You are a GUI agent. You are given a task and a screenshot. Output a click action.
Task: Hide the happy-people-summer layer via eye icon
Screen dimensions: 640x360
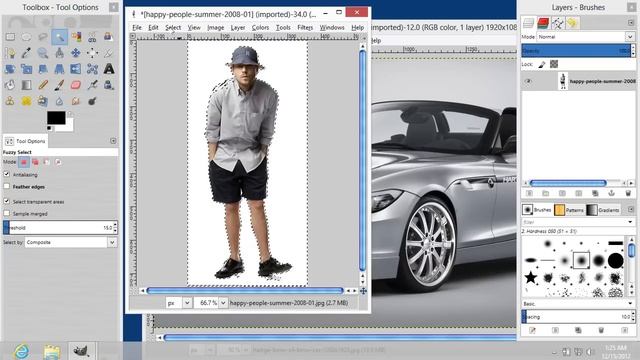[x=528, y=81]
